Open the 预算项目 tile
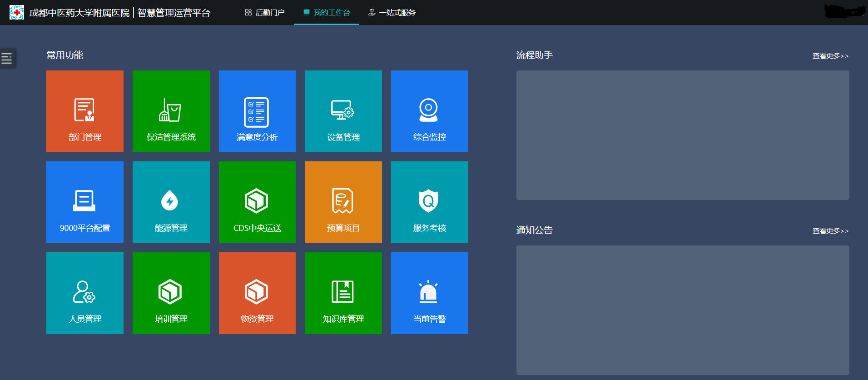The height and width of the screenshot is (380, 868). [x=343, y=202]
